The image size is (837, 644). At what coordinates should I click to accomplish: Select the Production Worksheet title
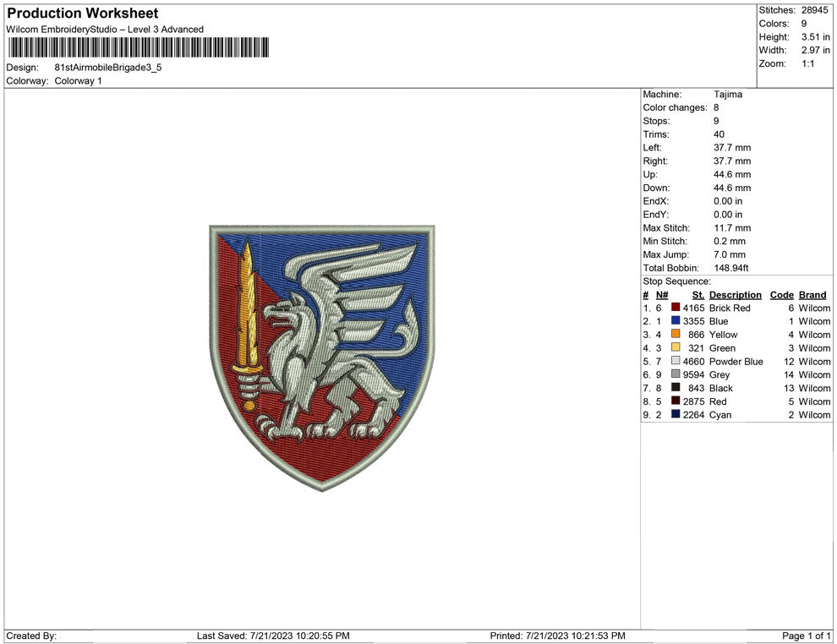[x=83, y=14]
